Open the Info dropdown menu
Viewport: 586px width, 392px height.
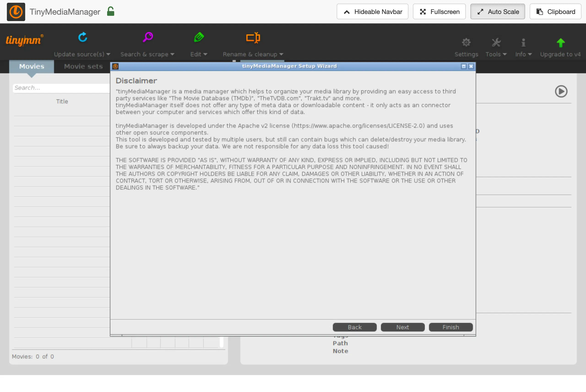point(523,54)
